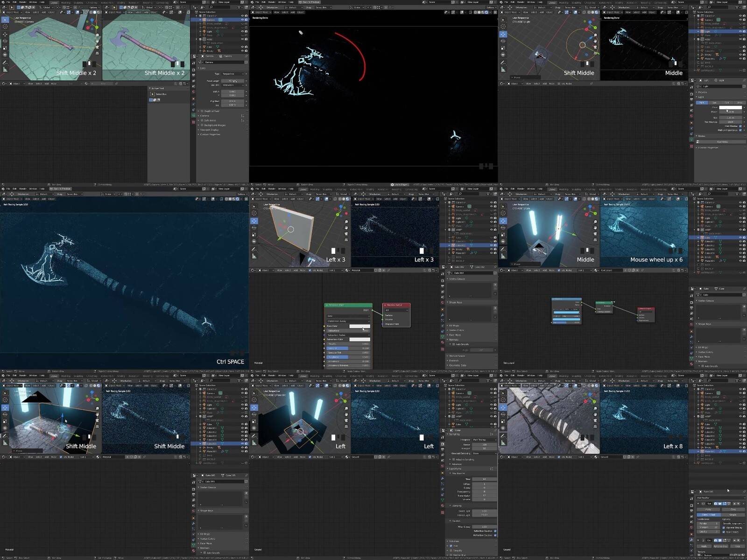Toggle Depth of Field checkbox in the top-left camera properties
The height and width of the screenshot is (560, 747).
[202, 111]
